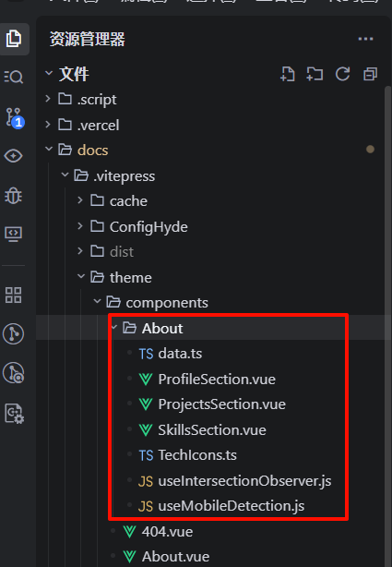The height and width of the screenshot is (567, 392).
Task: Click the New File icon
Action: [x=288, y=74]
